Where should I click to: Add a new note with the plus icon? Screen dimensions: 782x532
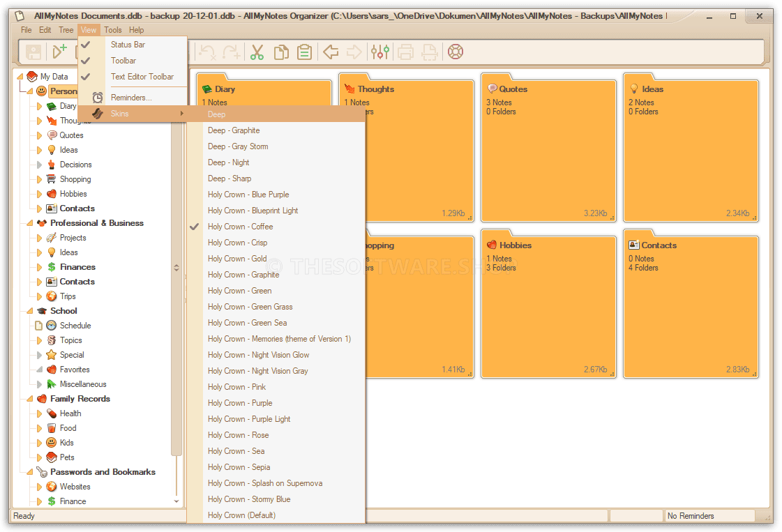point(60,51)
